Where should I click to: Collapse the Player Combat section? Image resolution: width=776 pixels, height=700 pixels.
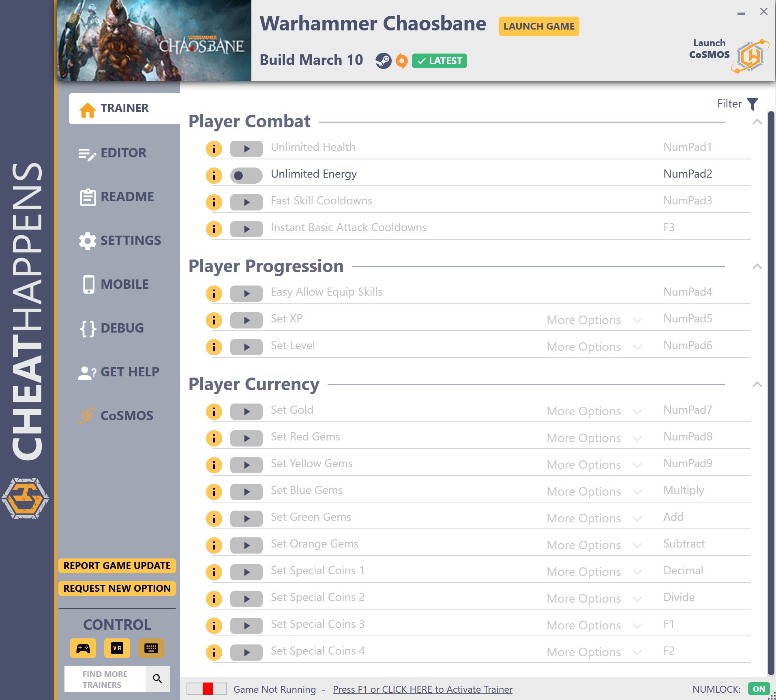coord(757,122)
